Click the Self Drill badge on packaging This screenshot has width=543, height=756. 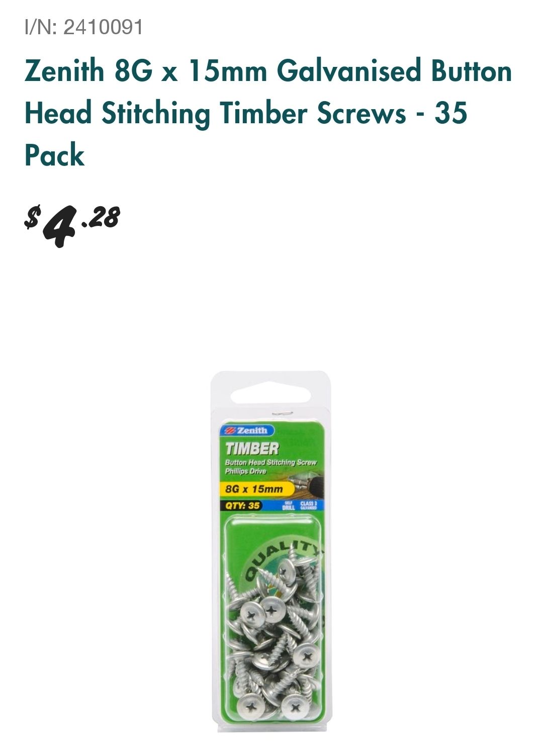[289, 506]
